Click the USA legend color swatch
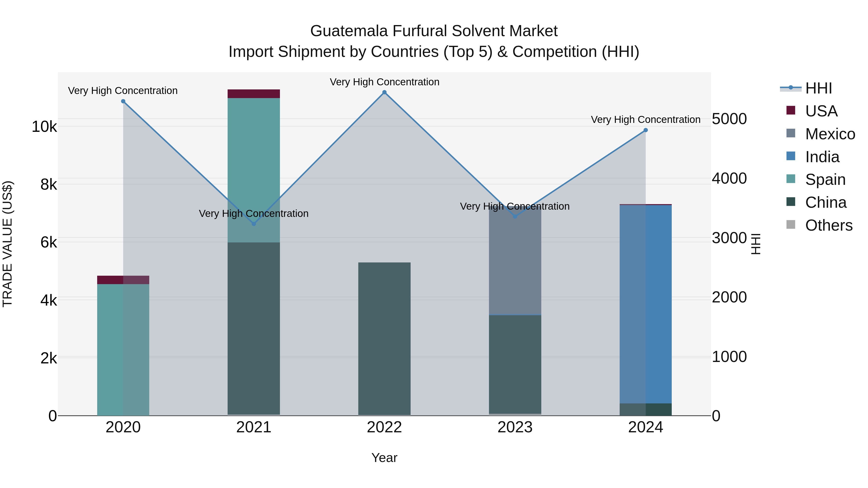The width and height of the screenshot is (868, 488). (791, 110)
